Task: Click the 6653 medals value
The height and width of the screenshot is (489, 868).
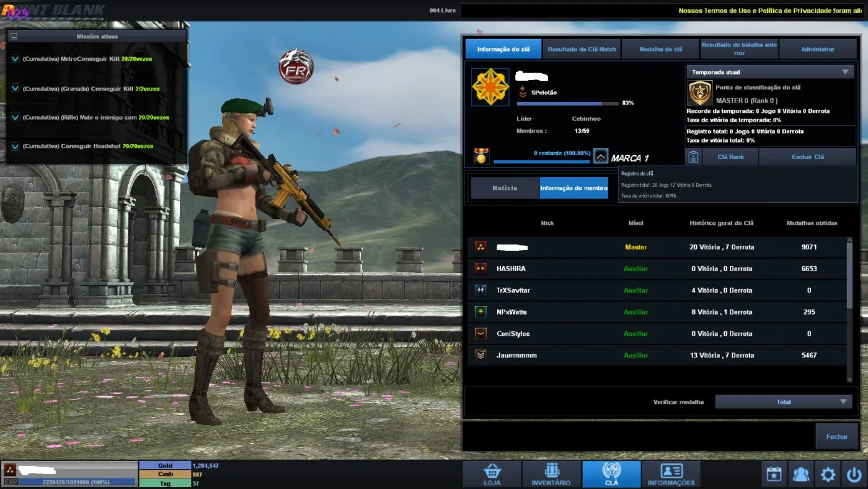Action: [809, 269]
